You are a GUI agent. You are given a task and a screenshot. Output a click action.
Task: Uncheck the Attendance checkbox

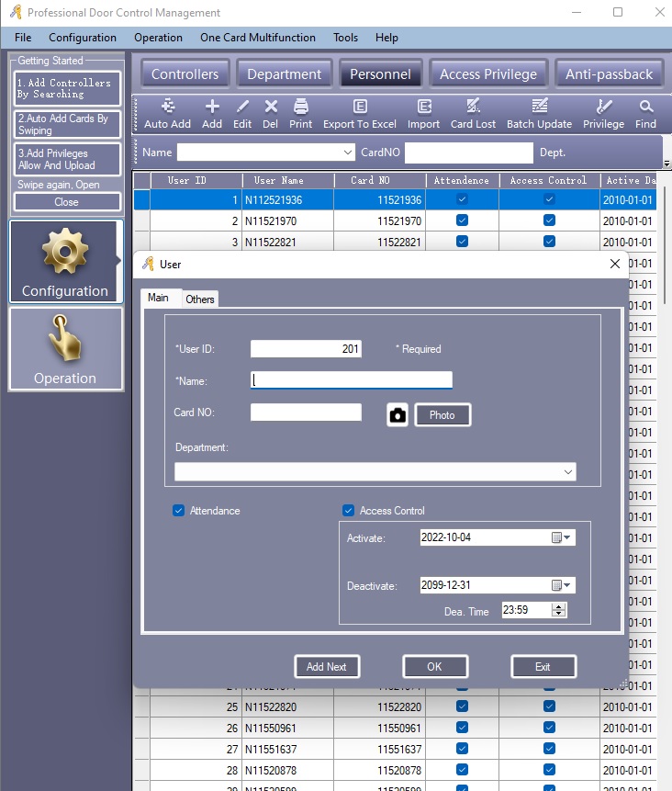178,511
